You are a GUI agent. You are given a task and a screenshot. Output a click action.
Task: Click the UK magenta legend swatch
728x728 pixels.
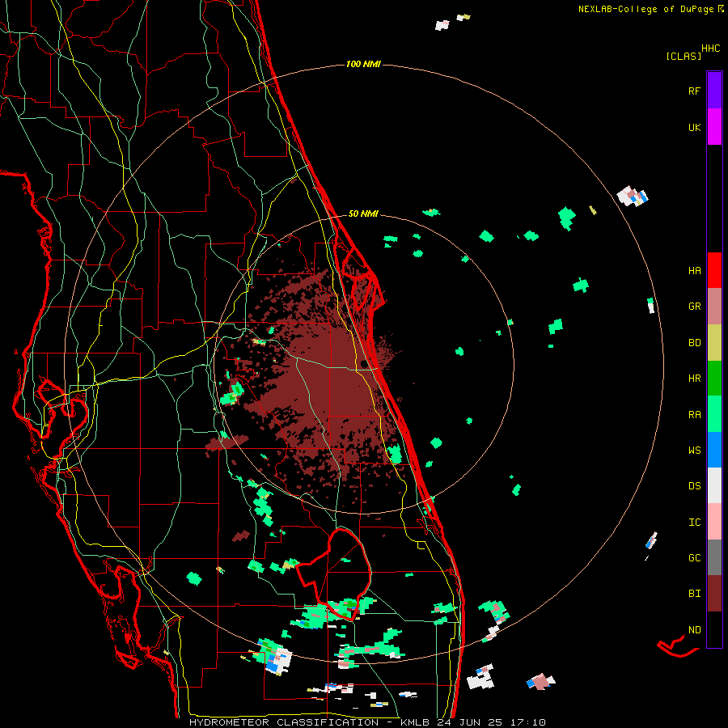[x=714, y=127]
